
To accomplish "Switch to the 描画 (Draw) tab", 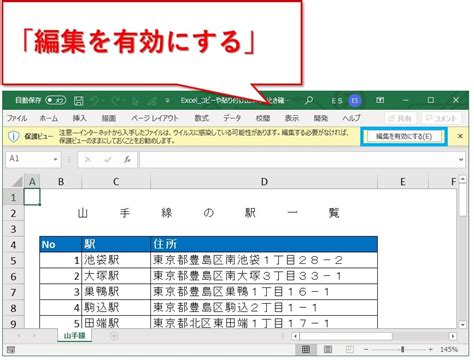I will tap(109, 118).
